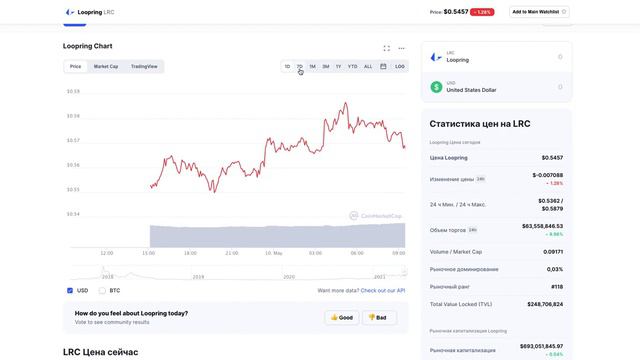Open the Check out our API link

[x=383, y=291]
